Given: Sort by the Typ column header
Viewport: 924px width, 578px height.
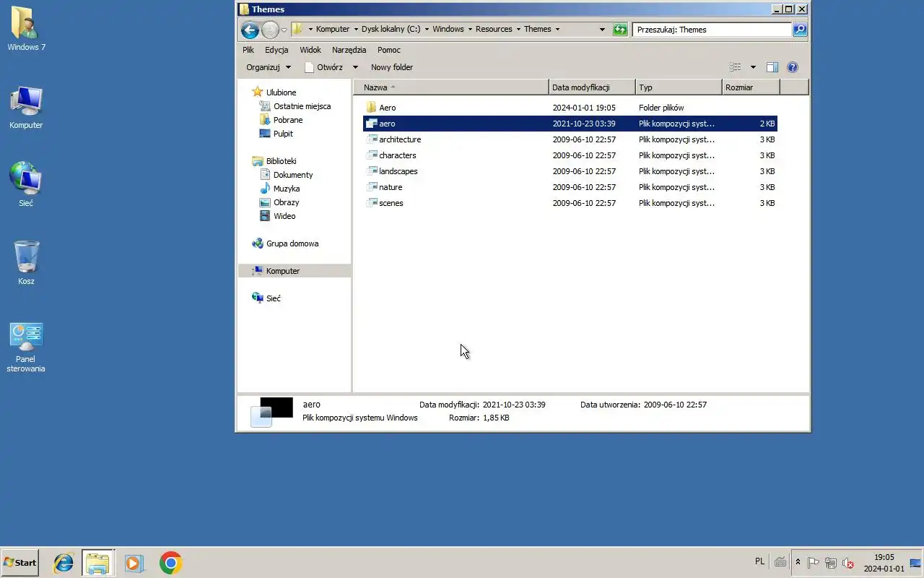Looking at the screenshot, I should [x=679, y=87].
